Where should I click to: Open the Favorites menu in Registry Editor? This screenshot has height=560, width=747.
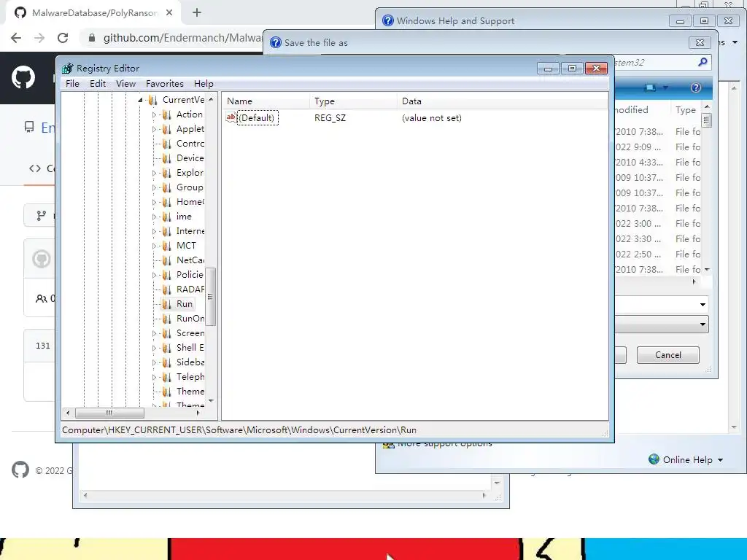(165, 83)
